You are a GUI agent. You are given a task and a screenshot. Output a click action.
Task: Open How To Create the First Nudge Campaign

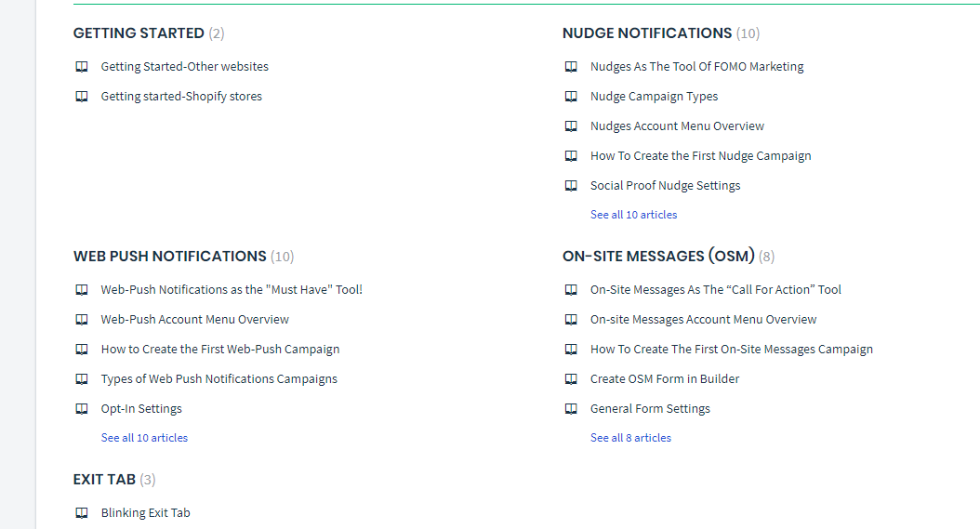(701, 155)
